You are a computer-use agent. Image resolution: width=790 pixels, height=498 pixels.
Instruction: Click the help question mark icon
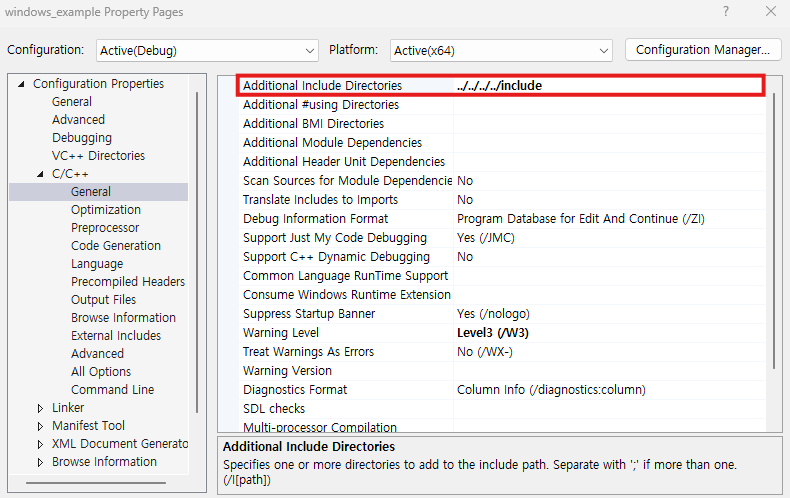pyautogui.click(x=725, y=12)
